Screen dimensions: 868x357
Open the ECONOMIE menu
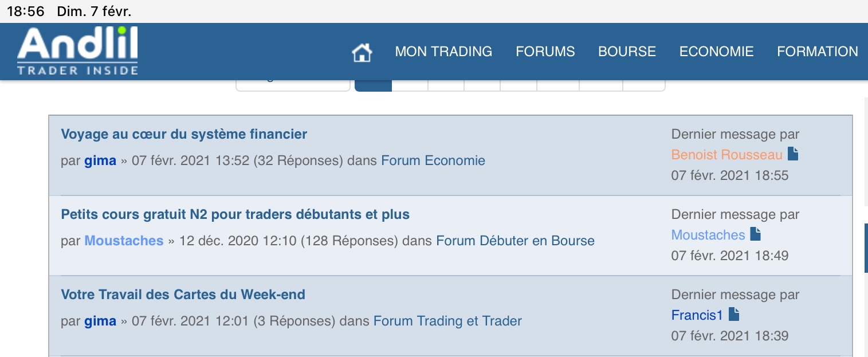tap(716, 52)
